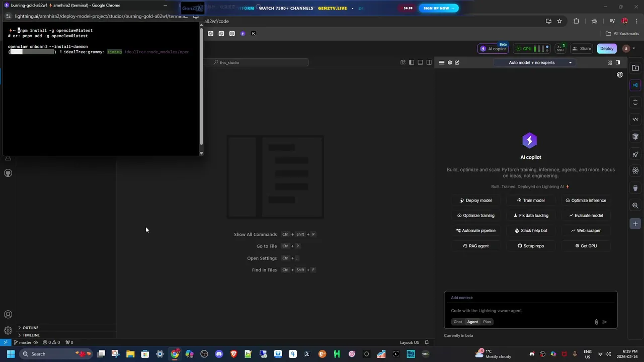Select the Fix data loading suggestion
The image size is (644, 362).
coord(531,215)
